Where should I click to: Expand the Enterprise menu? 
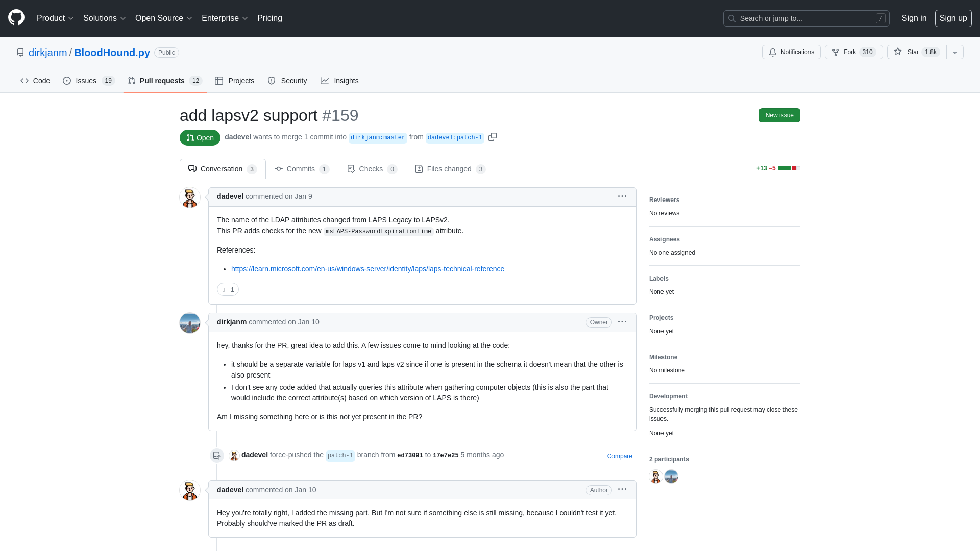pos(225,18)
